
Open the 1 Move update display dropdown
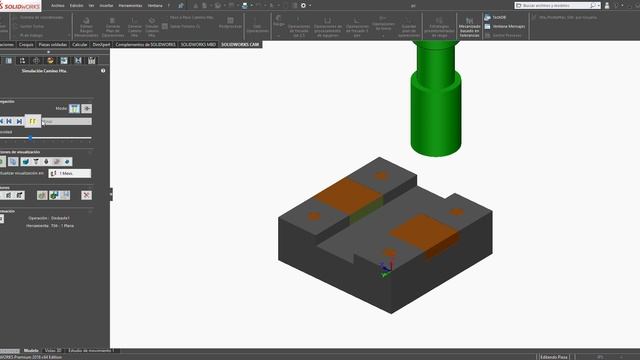[x=70, y=173]
